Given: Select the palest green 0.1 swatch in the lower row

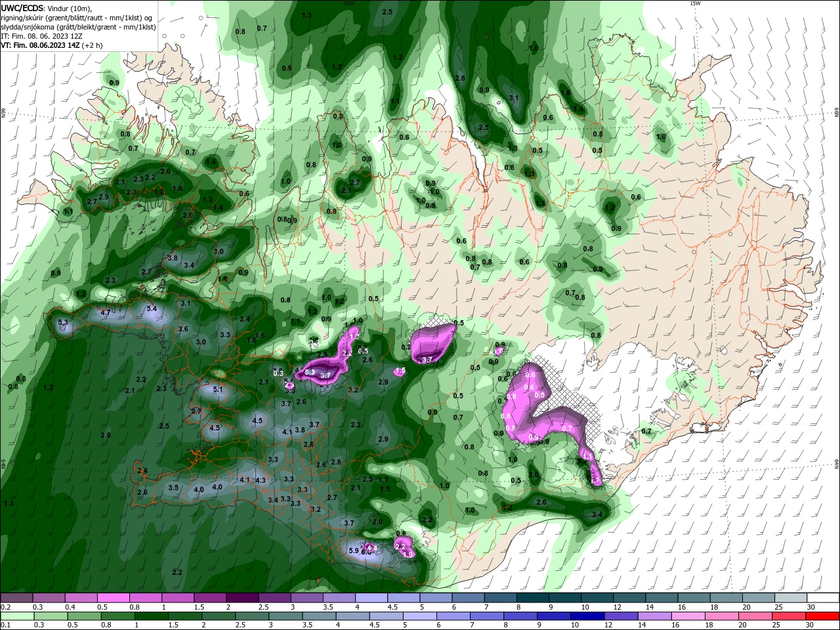Looking at the screenshot, I should tap(17, 616).
